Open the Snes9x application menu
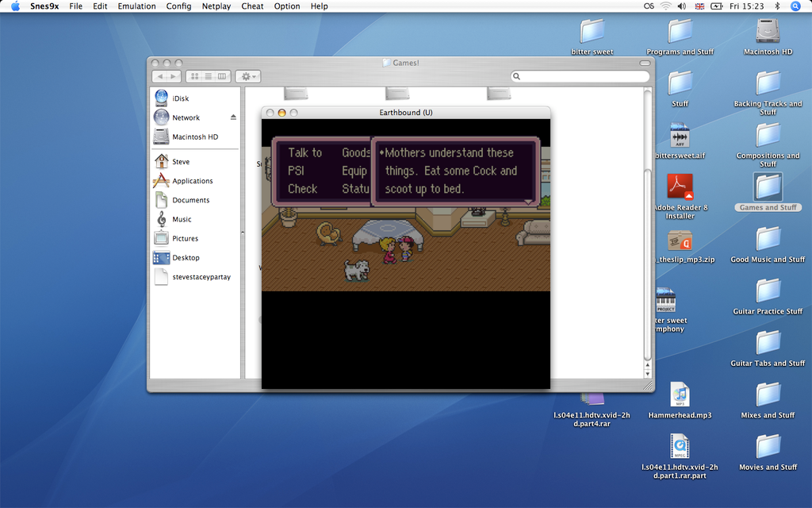This screenshot has width=812, height=508. coord(44,6)
